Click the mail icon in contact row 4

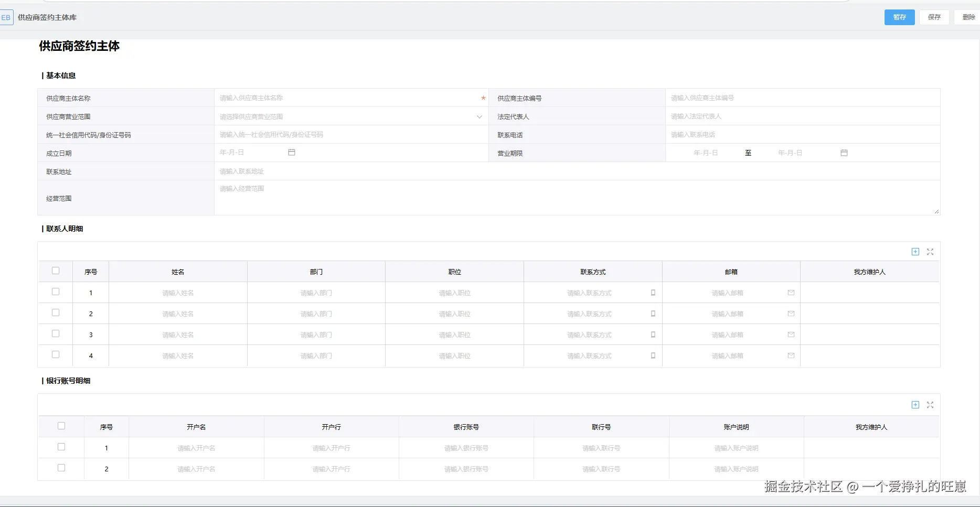point(791,355)
